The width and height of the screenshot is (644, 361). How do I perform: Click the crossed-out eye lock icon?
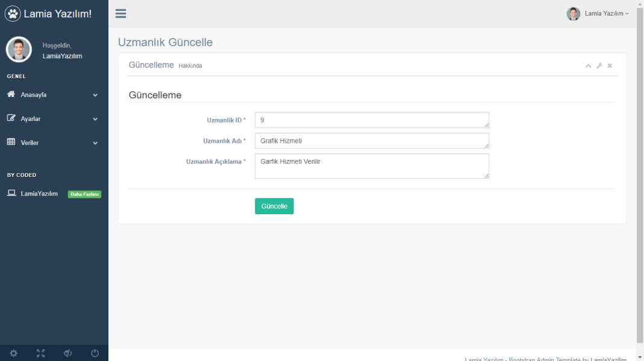(67, 353)
